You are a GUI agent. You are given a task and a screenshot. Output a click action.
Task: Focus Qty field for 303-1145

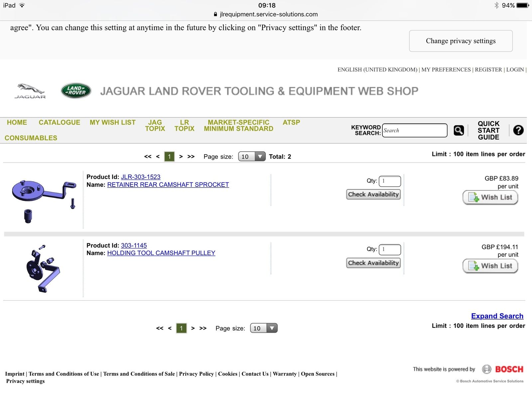[x=390, y=249]
